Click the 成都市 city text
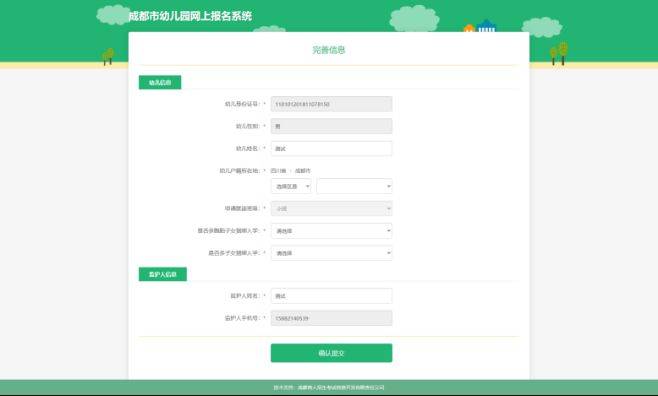This screenshot has width=658, height=396. (303, 171)
